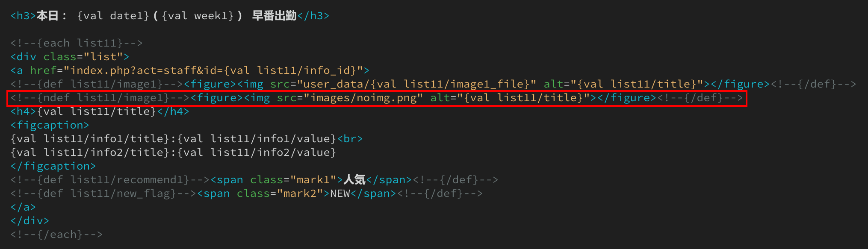868x249 pixels.
Task: Click the {each list11} comment line
Action: tap(77, 43)
